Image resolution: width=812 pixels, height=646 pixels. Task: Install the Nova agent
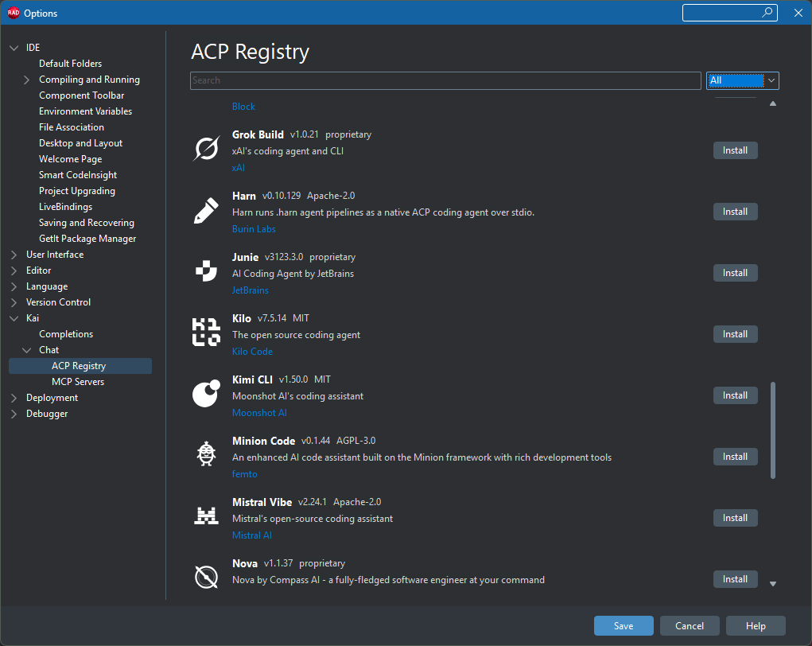tap(735, 579)
